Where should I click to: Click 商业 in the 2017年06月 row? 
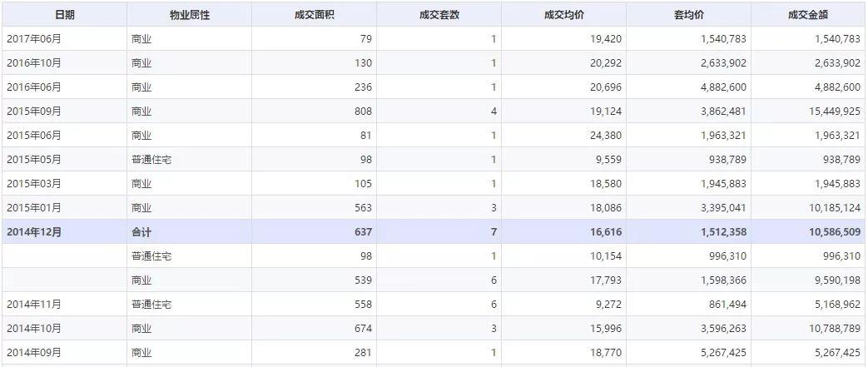[141, 39]
